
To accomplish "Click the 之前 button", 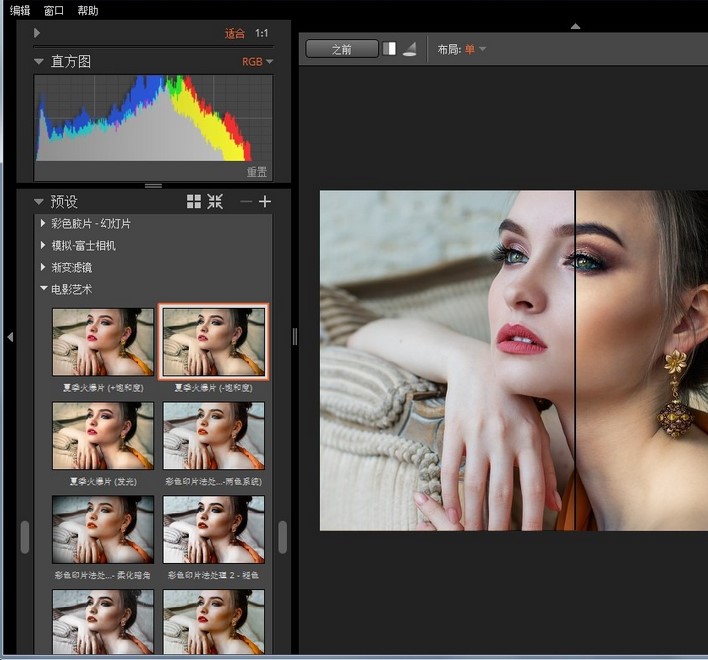I will tap(342, 49).
